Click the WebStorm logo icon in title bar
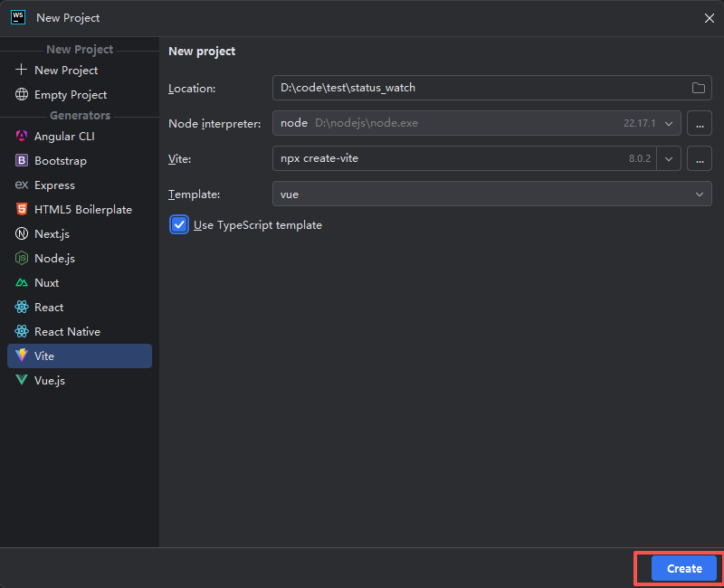Screen dimensions: 724x588 18,17
